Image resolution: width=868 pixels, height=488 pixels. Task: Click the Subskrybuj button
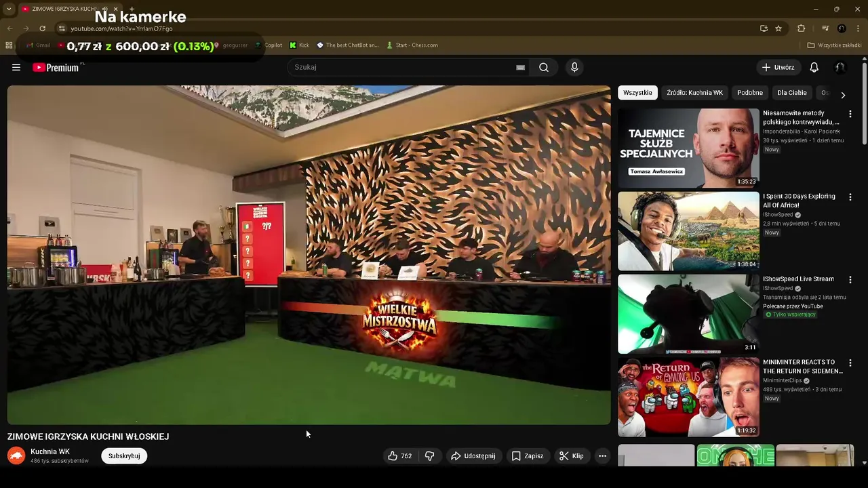[124, 456]
